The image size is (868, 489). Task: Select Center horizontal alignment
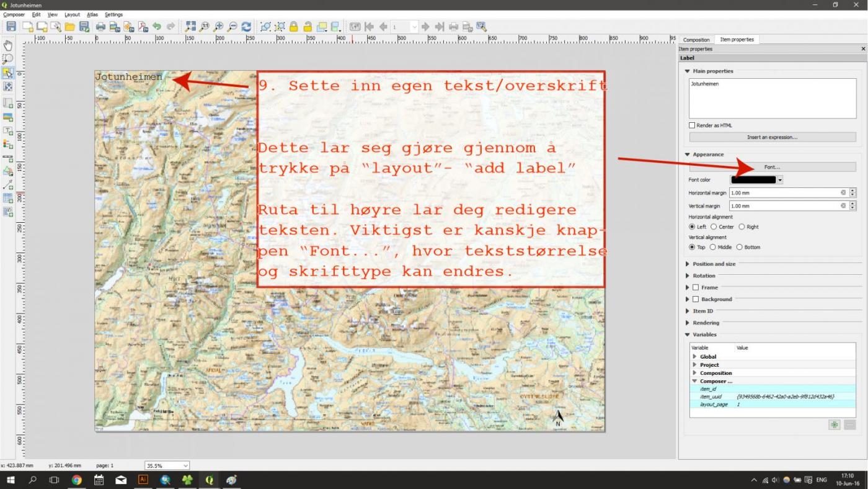(714, 227)
